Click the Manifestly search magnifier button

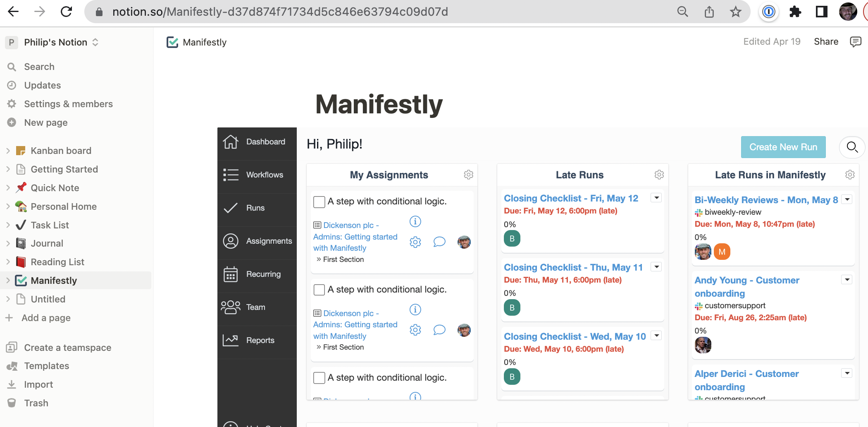pos(852,147)
